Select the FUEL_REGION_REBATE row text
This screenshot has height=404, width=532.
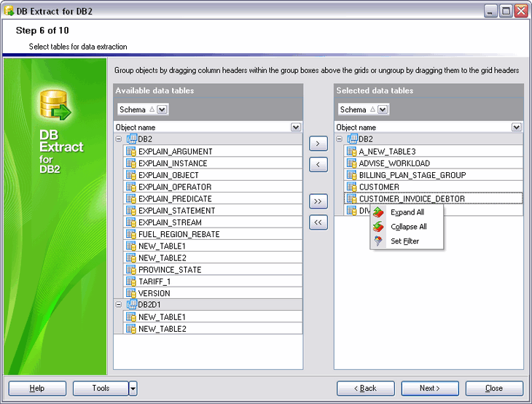pos(179,234)
